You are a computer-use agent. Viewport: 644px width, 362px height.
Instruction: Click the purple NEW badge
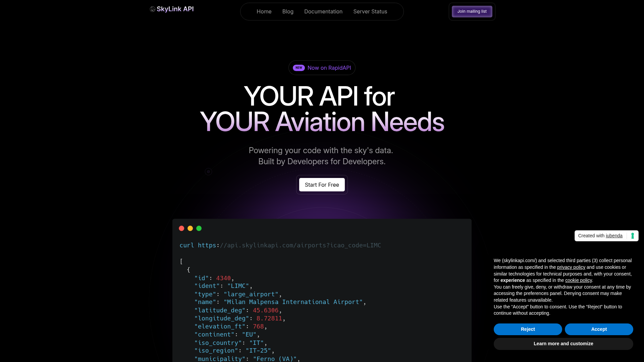coord(299,68)
